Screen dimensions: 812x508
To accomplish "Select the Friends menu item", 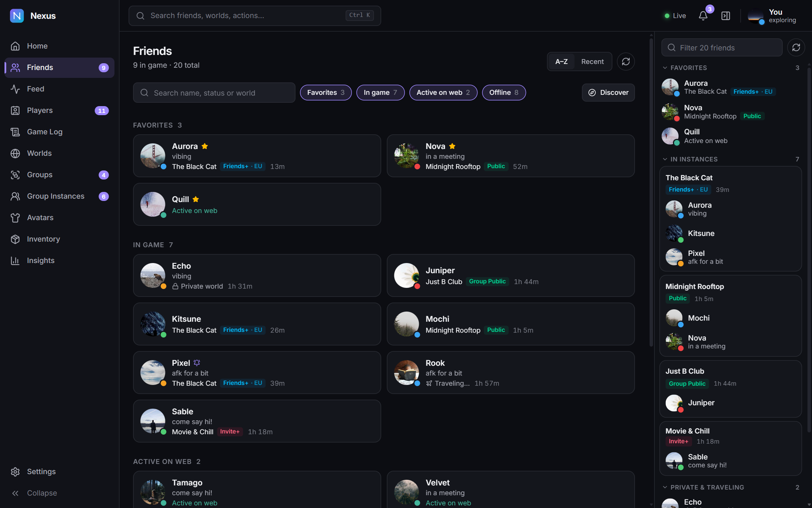I will pos(59,67).
